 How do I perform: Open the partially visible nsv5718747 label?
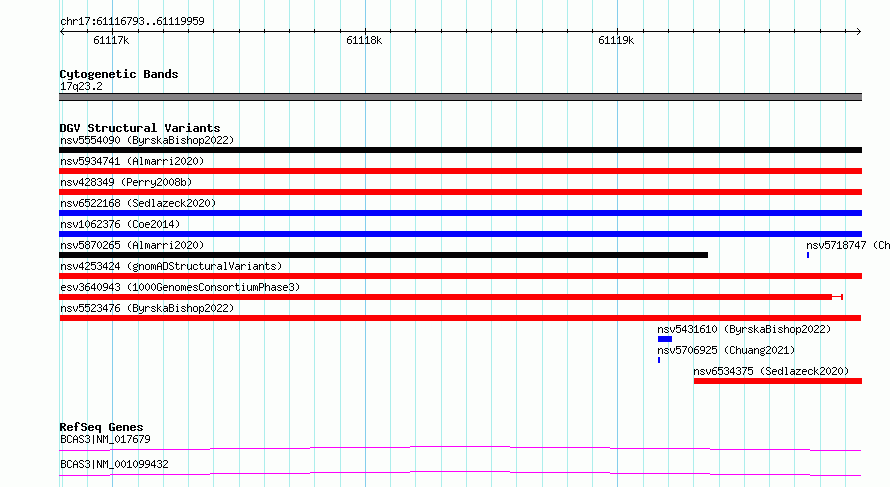pyautogui.click(x=848, y=245)
